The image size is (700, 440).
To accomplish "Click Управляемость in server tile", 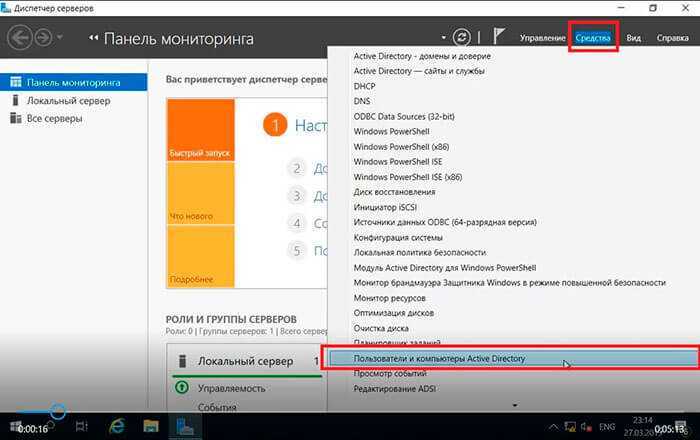I will click(231, 389).
